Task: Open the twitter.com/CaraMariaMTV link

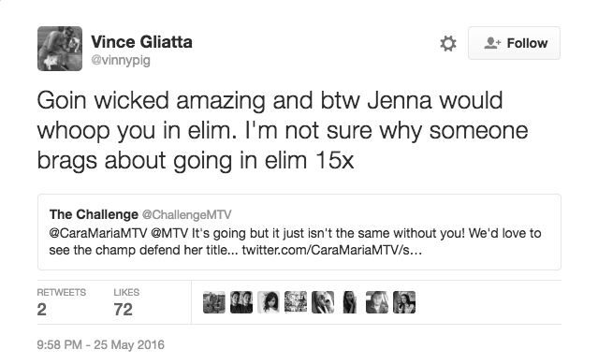Action: point(332,250)
